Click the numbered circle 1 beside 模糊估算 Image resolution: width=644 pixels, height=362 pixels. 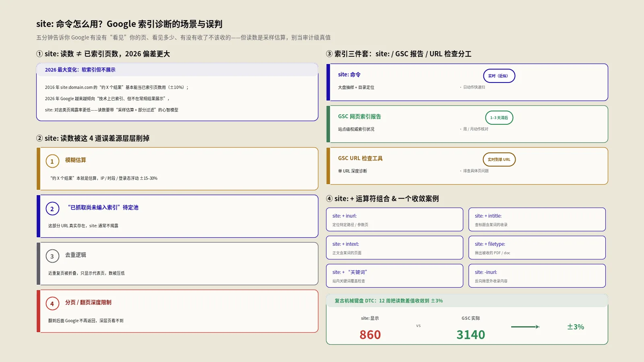click(52, 161)
